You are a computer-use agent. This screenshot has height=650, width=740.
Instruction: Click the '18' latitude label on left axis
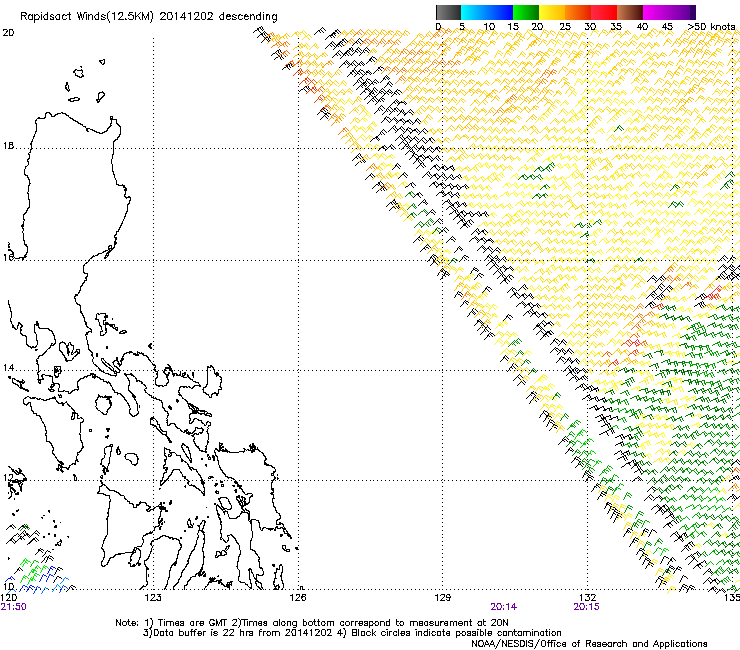point(8,146)
